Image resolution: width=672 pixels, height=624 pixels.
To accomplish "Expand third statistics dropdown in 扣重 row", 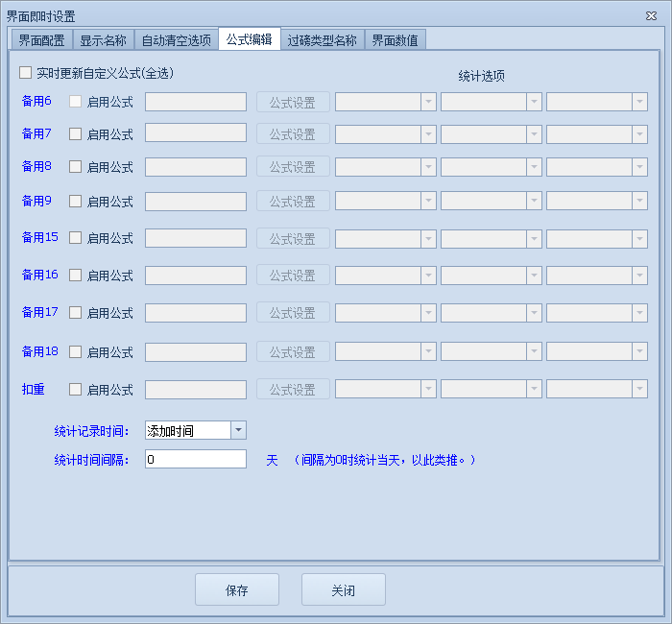I will 639,389.
